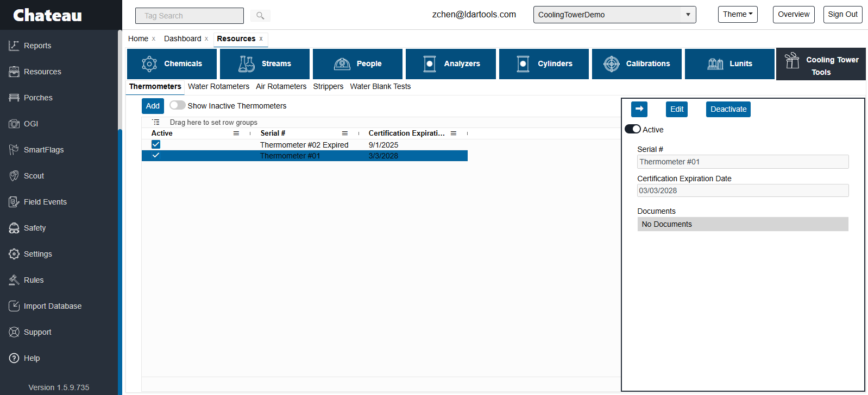Enable Show Inactive Thermometers switch
Image resolution: width=868 pixels, height=395 pixels.
point(177,105)
